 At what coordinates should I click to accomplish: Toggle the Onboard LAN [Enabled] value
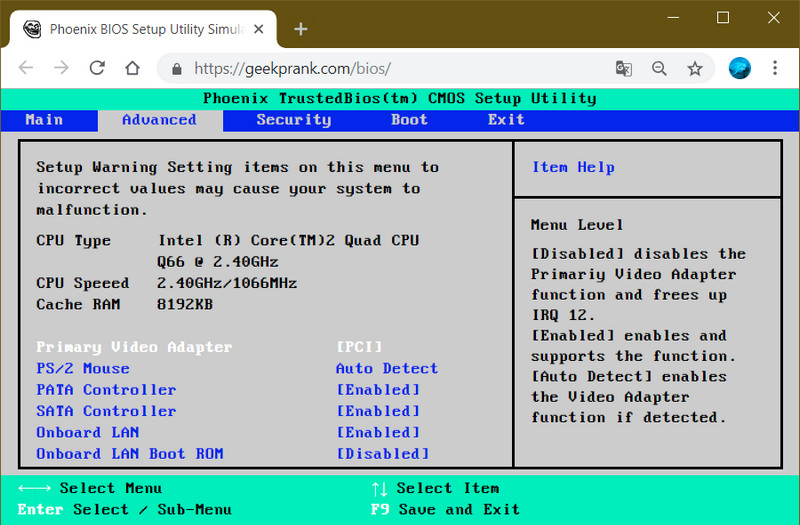[378, 433]
